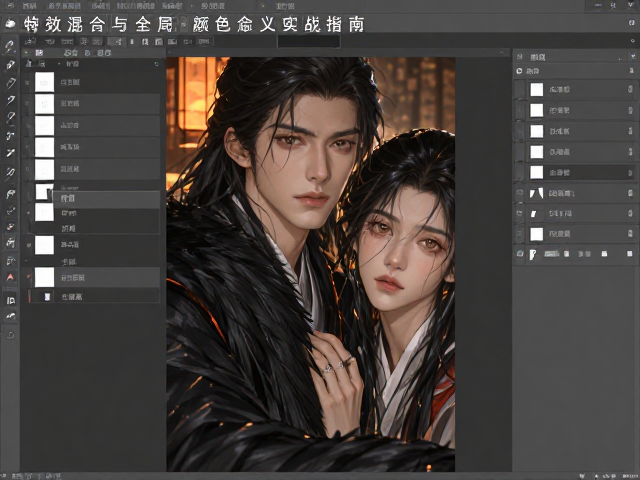Click the highlighted button in the options bar

coord(116,41)
